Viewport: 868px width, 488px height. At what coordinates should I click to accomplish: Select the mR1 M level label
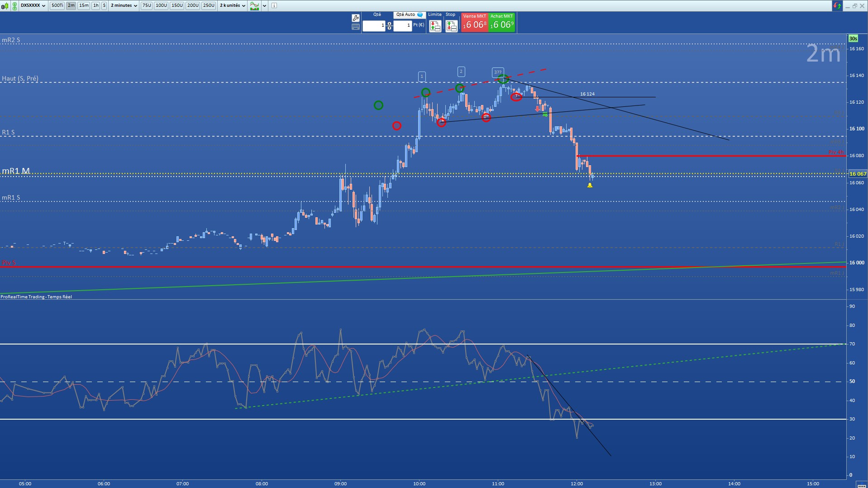[x=16, y=171]
